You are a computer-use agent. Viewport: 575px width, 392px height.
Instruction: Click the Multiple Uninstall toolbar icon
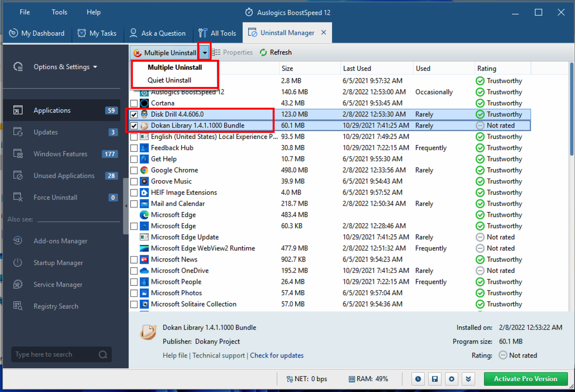pyautogui.click(x=138, y=53)
